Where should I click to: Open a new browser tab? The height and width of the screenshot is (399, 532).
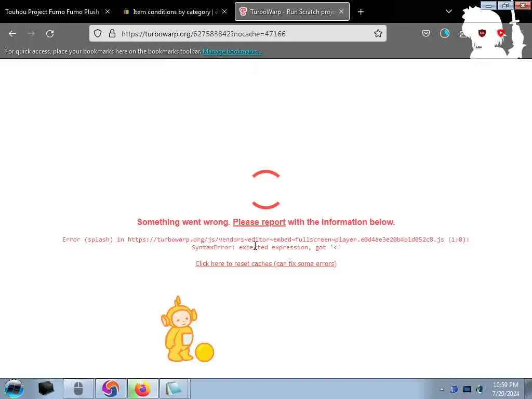point(361,12)
